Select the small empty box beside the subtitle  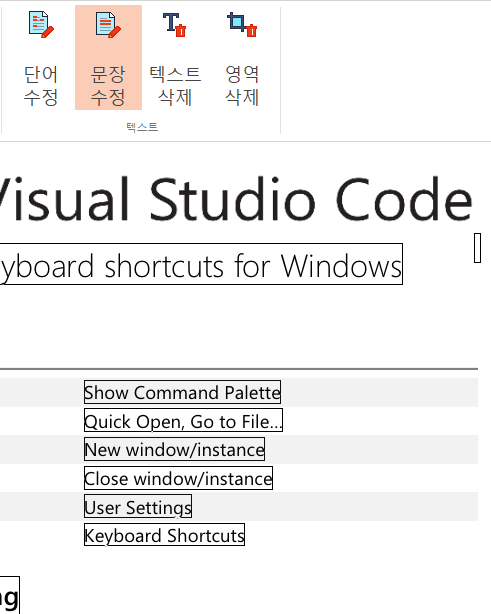coord(477,248)
